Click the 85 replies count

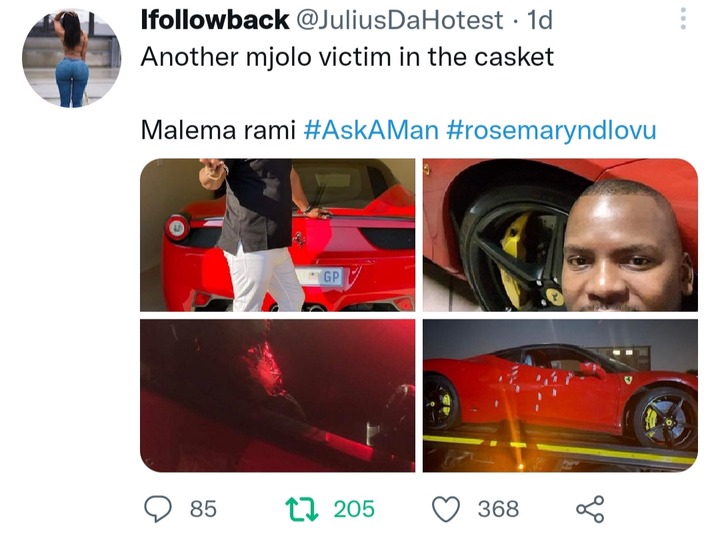[203, 509]
